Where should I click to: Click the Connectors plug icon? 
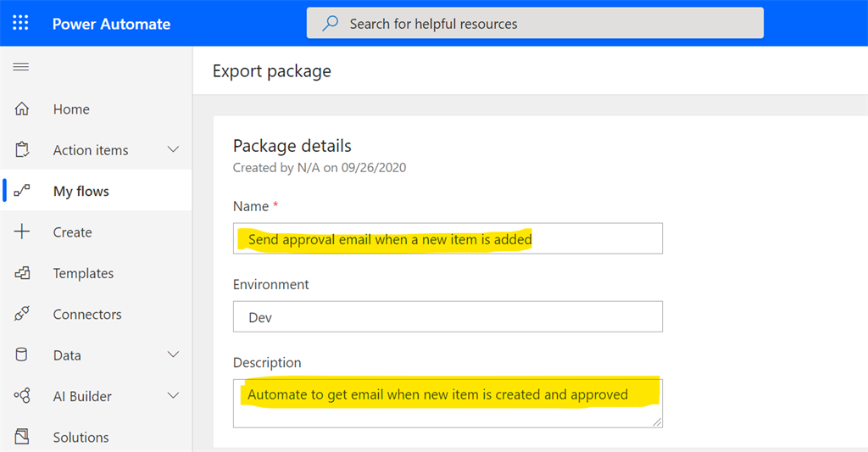[21, 314]
